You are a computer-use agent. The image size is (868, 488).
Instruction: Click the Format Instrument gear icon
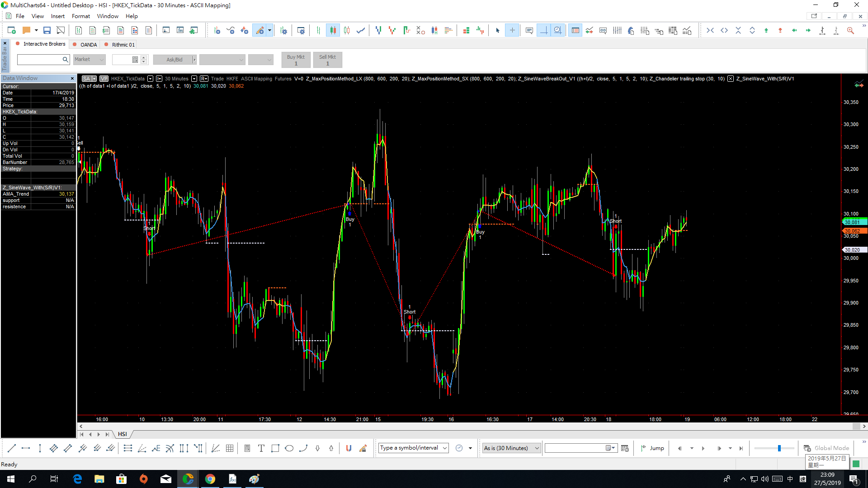tap(284, 30)
